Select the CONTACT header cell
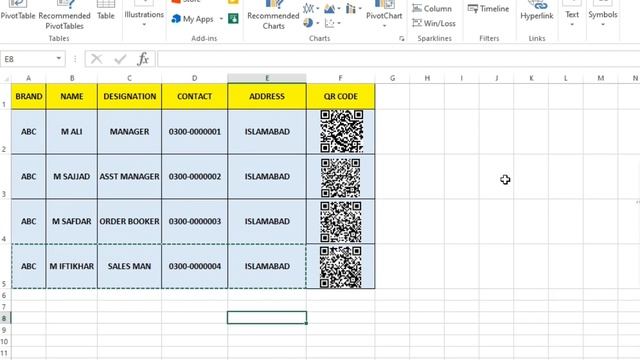 194,96
